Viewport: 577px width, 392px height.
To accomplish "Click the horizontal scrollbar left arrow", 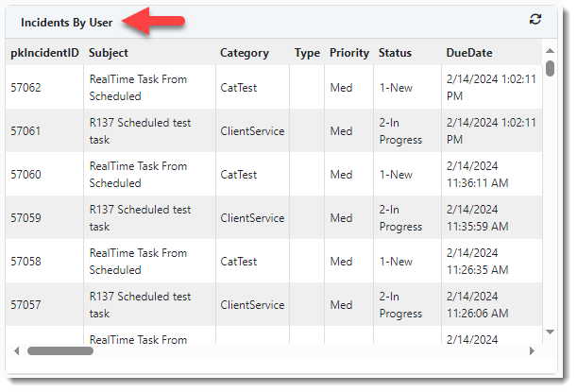I will 14,350.
